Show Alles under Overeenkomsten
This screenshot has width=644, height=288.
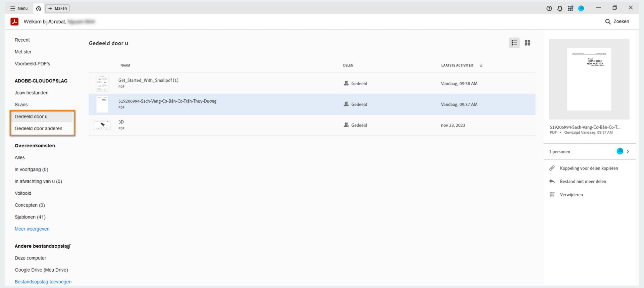[20, 157]
